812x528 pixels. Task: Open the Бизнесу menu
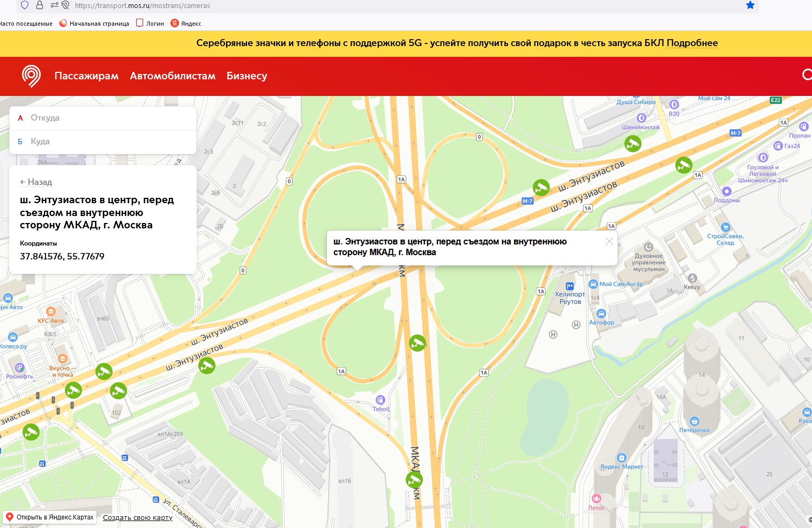[x=247, y=76]
